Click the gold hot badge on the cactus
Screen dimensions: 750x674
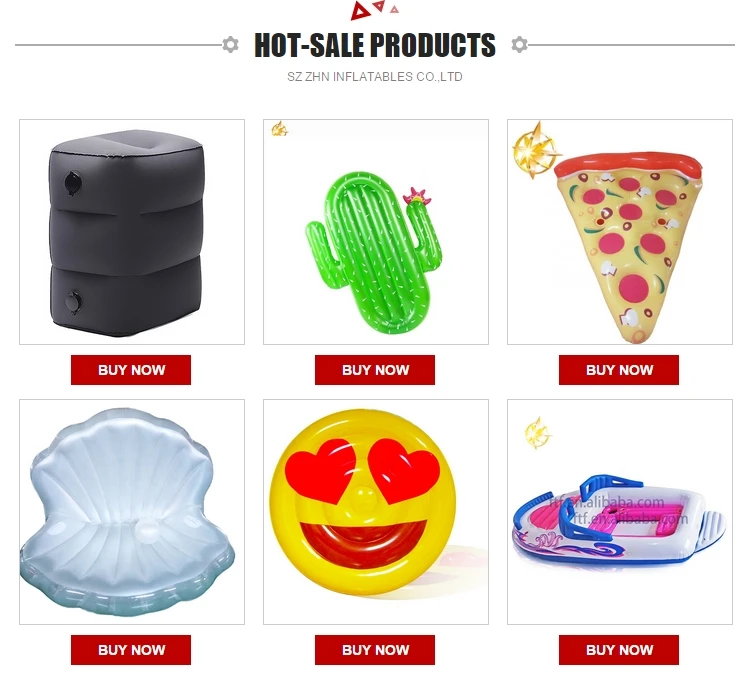[x=279, y=129]
